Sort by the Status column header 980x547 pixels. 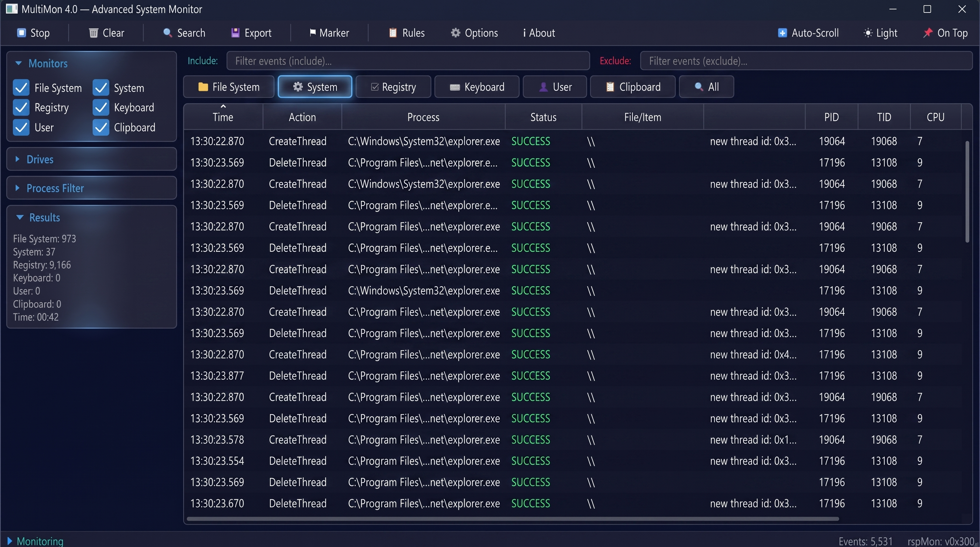point(543,117)
